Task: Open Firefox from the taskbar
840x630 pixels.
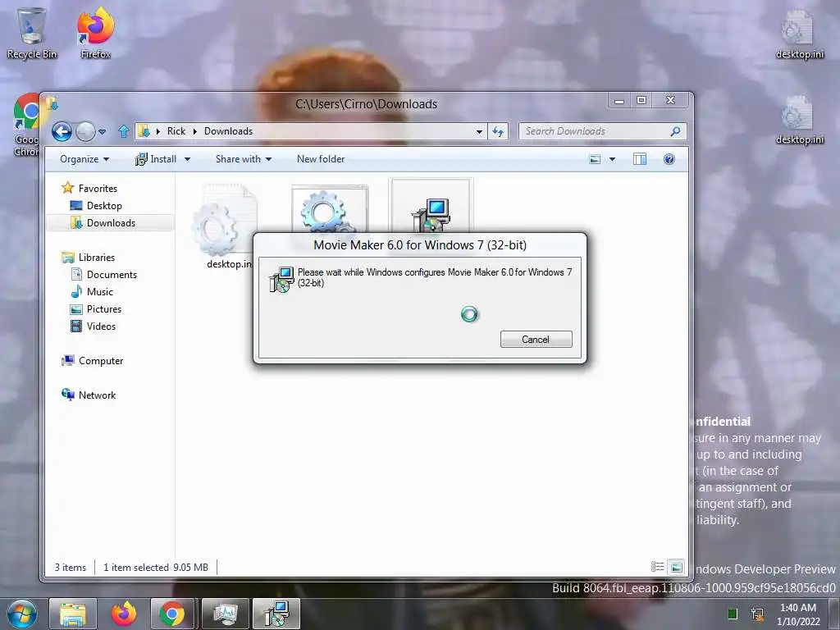Action: point(124,614)
